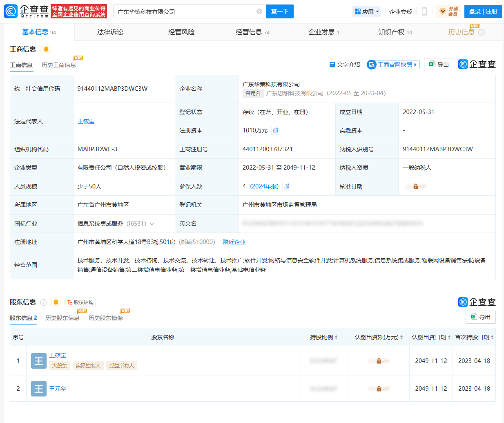
Task: Expand the 信息系统集成服务 industry chevron
Action: point(152,224)
